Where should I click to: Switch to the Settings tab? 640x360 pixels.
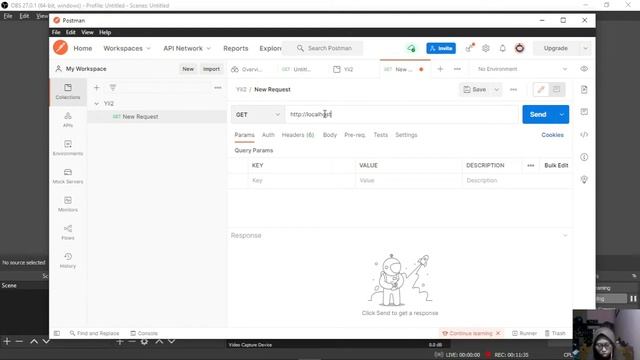point(406,135)
